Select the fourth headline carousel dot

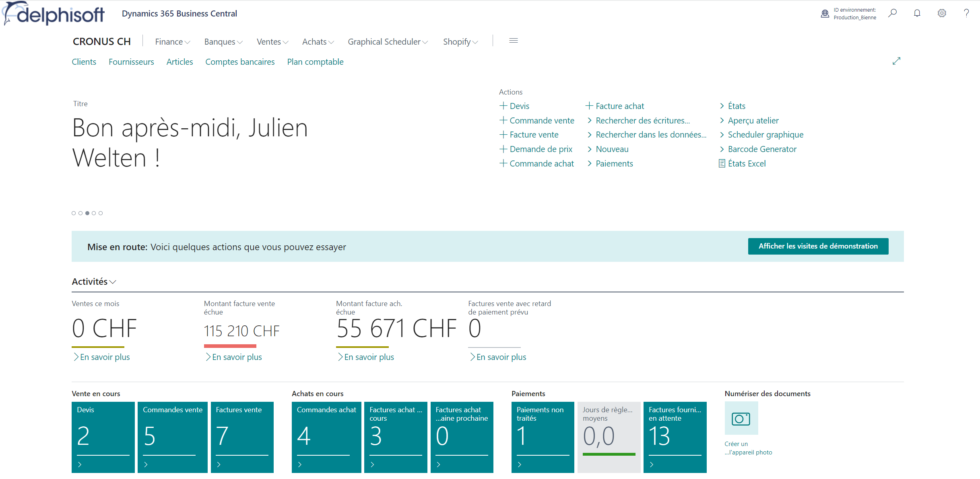pos(94,213)
